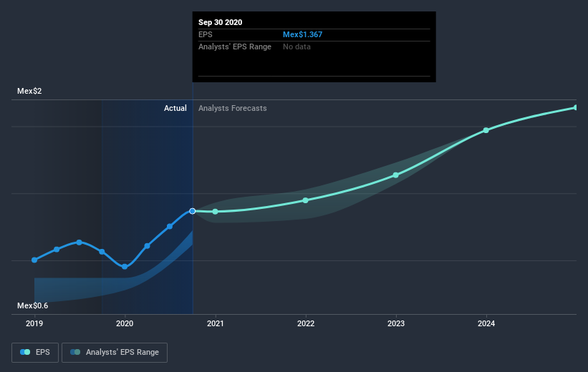
Task: Click the 2022 x-axis label
Action: tap(306, 323)
